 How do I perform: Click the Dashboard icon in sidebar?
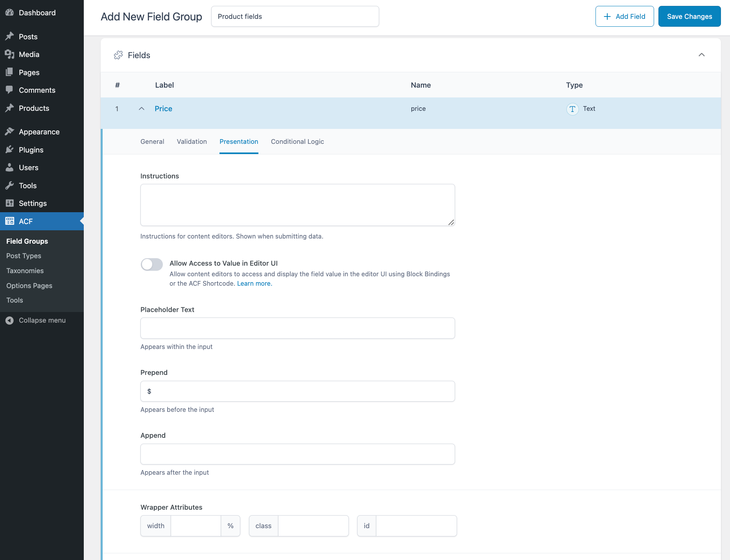pos(9,13)
